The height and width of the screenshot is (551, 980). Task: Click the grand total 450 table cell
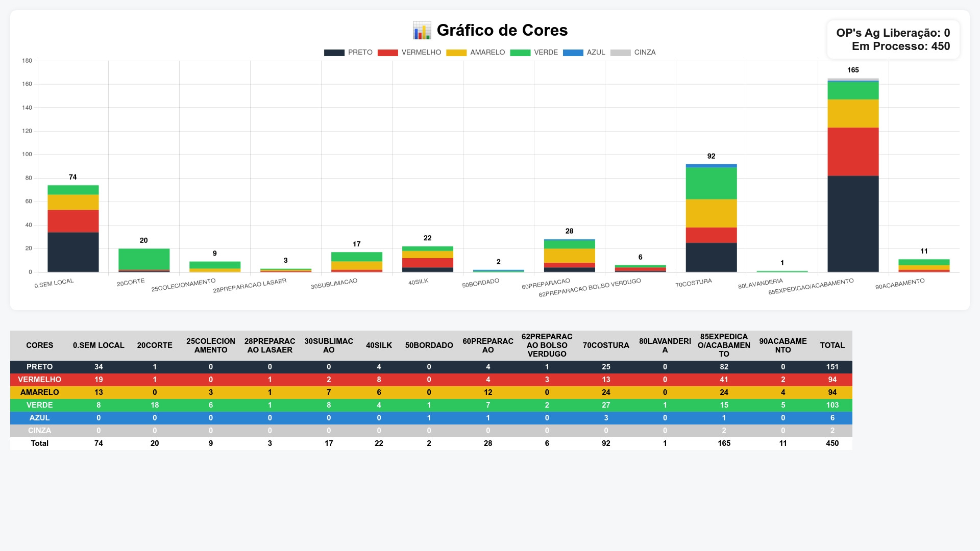click(x=832, y=443)
